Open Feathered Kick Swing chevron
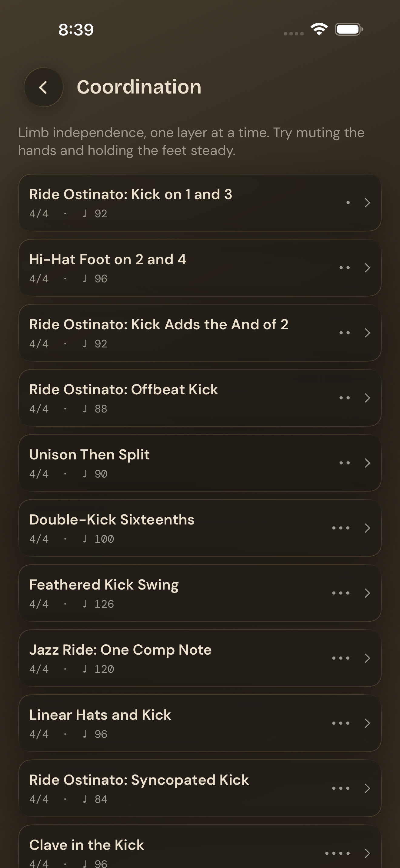The image size is (400, 868). pos(367,593)
